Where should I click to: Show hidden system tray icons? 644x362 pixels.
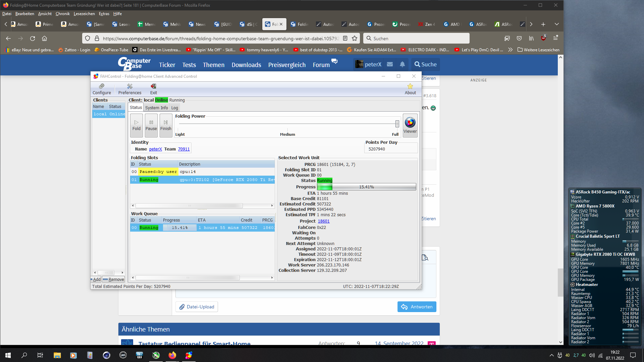point(551,355)
